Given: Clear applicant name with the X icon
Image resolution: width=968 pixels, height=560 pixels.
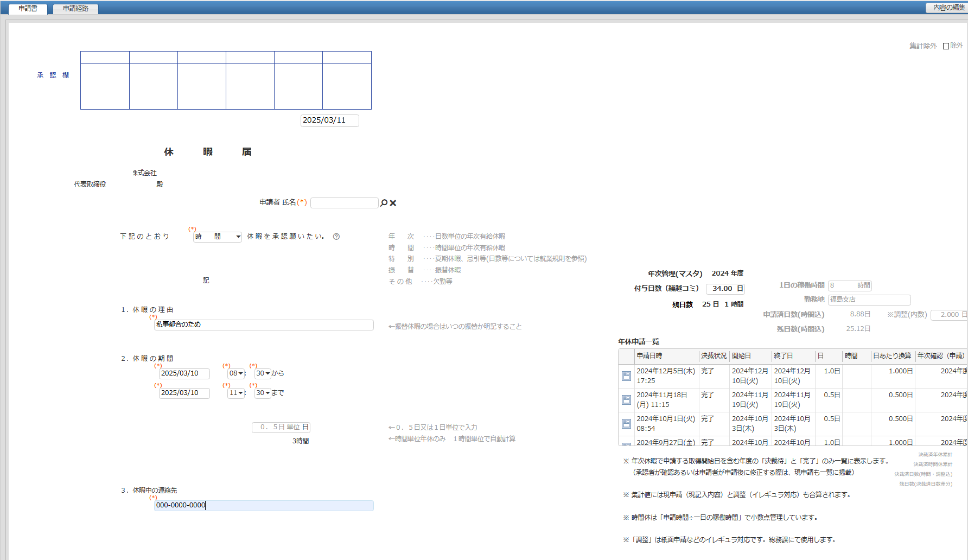Looking at the screenshot, I should pos(393,203).
